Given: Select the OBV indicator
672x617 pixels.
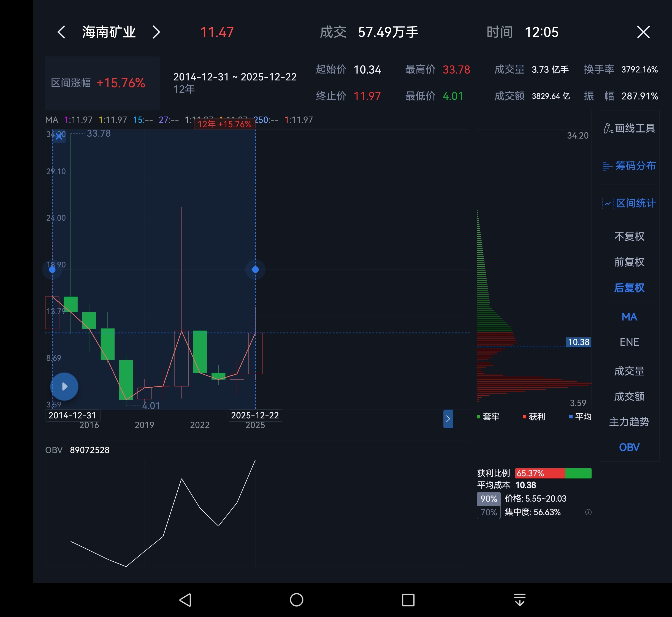Looking at the screenshot, I should click(x=629, y=447).
